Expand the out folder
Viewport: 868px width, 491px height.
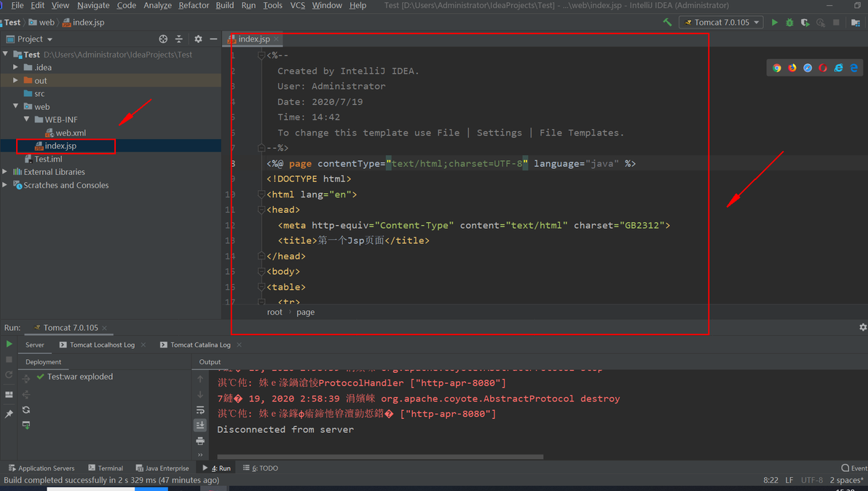pyautogui.click(x=15, y=80)
